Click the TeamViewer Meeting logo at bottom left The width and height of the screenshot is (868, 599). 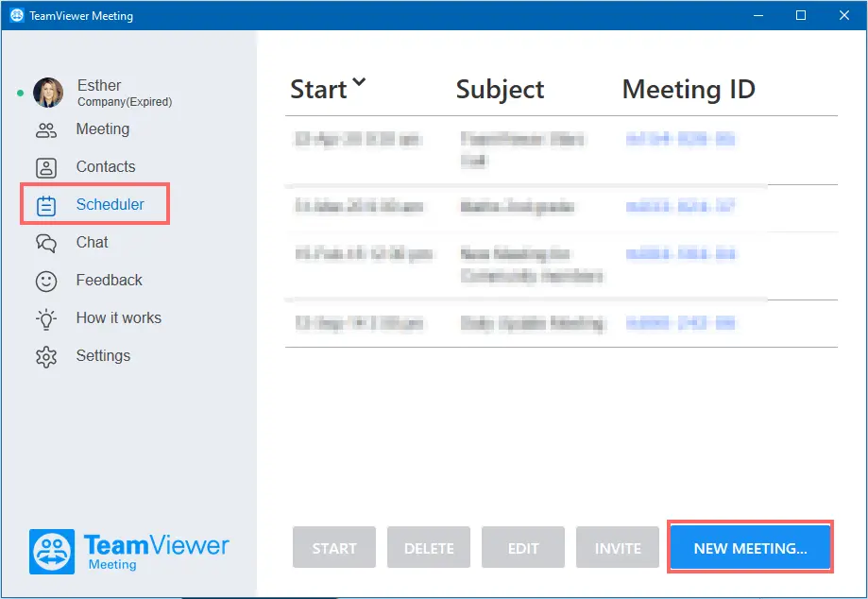click(128, 551)
